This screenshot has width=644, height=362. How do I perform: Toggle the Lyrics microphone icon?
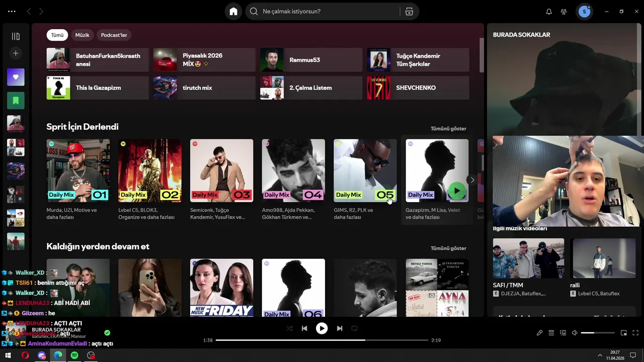pyautogui.click(x=539, y=333)
